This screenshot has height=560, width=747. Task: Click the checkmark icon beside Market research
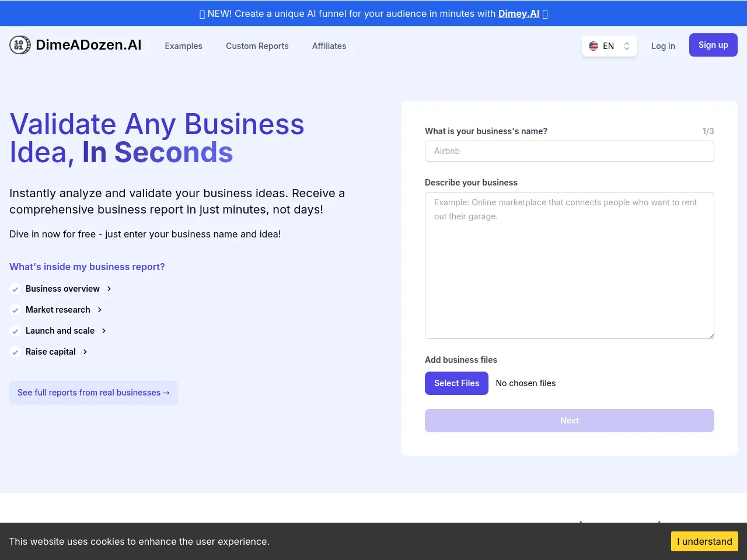click(x=16, y=310)
